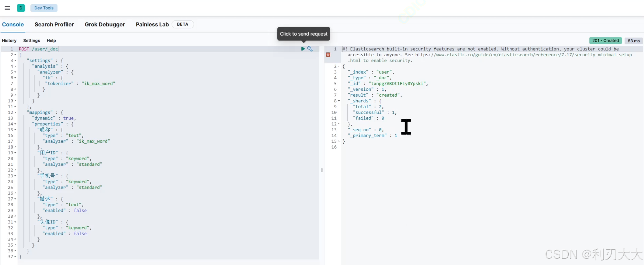Click "type" : "keyword" on line 20
The image size is (644, 265).
(x=67, y=159)
